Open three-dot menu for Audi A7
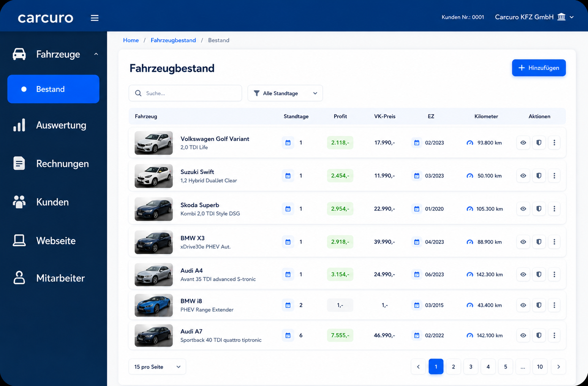 coord(554,335)
